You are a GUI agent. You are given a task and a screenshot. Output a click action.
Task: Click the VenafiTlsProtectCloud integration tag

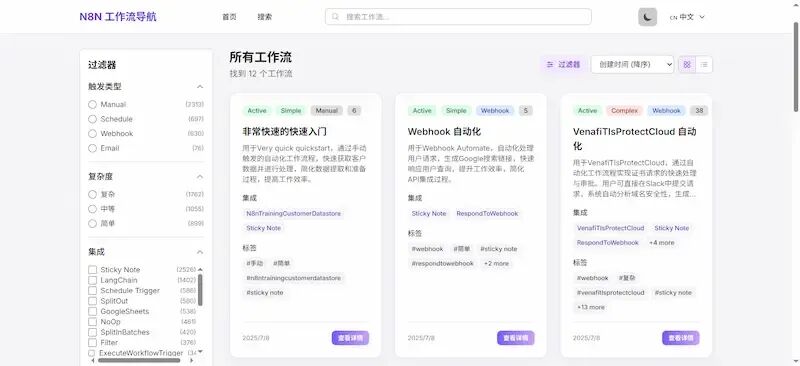point(611,228)
